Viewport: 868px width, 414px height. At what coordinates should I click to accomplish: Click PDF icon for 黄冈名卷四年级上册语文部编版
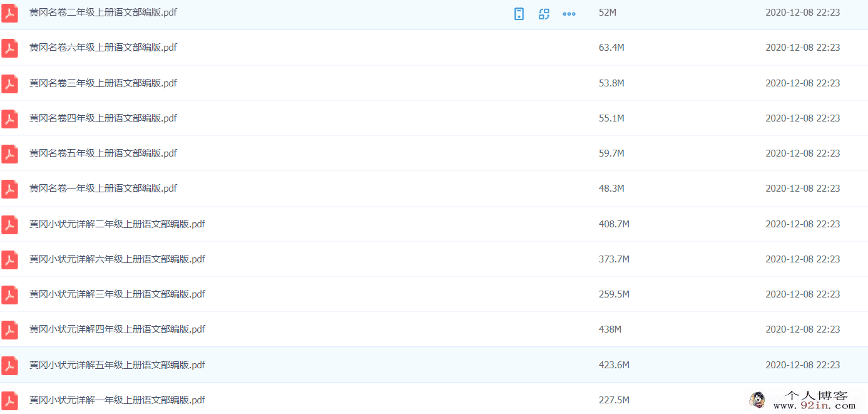point(9,119)
